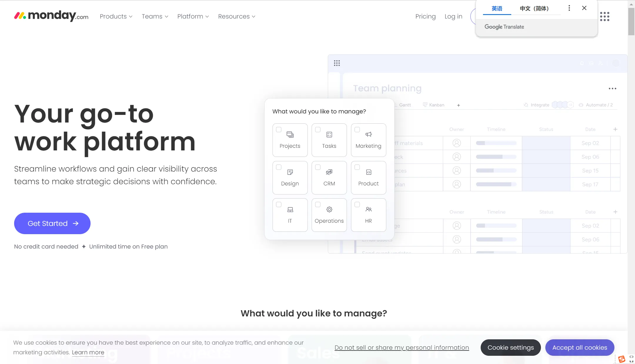The image size is (635, 364).
Task: Click the Sogou input method tray icon
Action: point(621,359)
